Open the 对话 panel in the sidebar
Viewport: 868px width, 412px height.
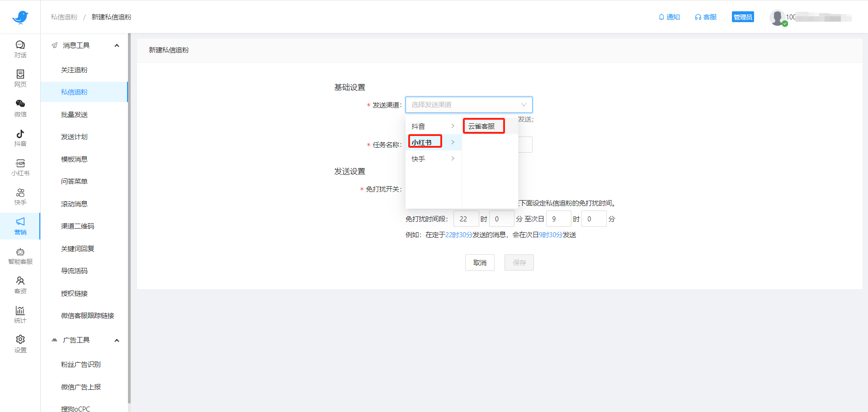(20, 49)
